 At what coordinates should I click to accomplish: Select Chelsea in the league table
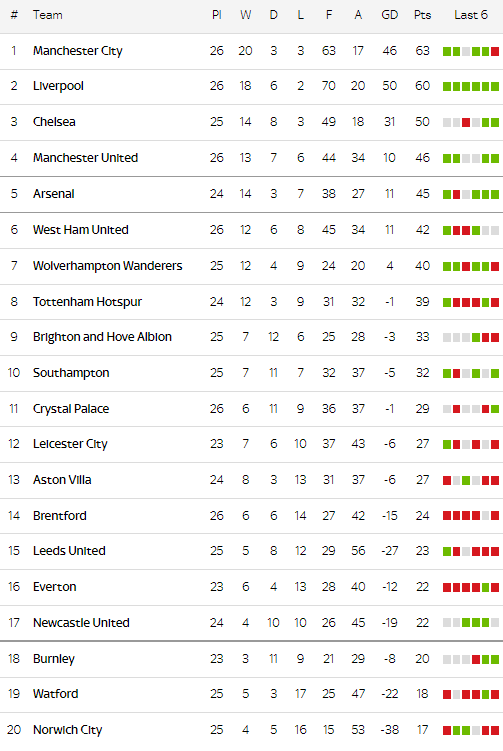click(54, 122)
